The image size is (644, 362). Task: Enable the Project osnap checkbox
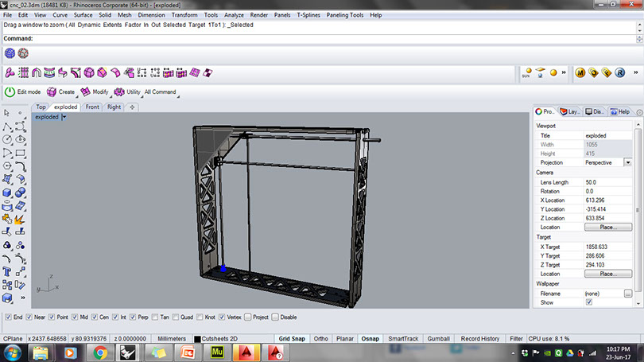tap(247, 317)
